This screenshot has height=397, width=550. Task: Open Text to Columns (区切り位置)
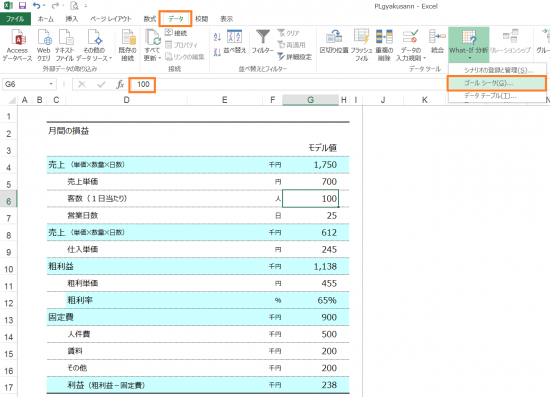pyautogui.click(x=334, y=42)
